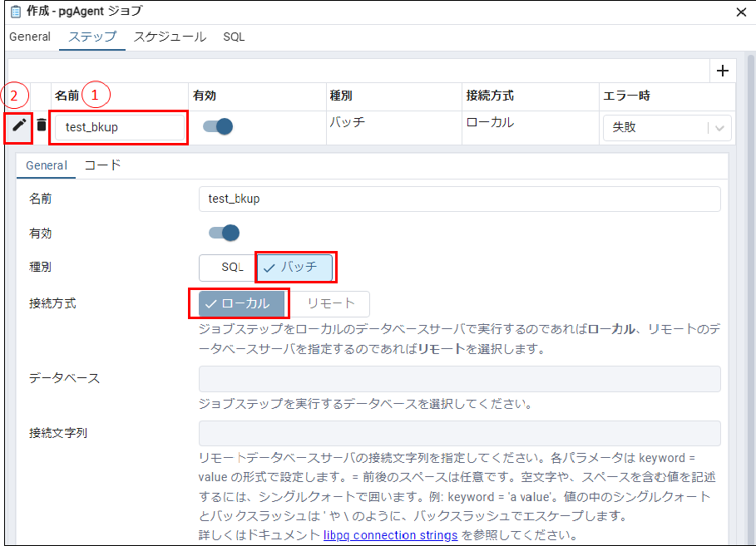Choose リモート connection type
This screenshot has height=546, width=756.
pos(331,303)
